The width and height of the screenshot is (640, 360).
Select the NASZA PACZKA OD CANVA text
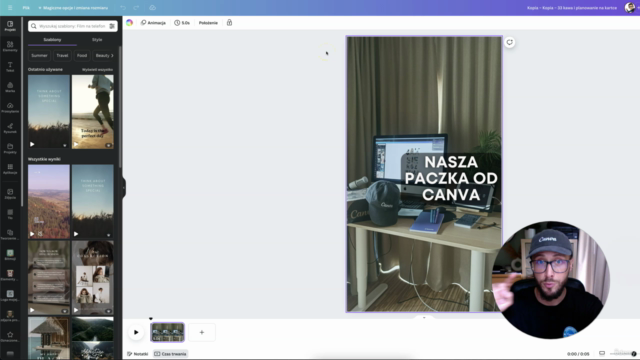click(x=451, y=178)
